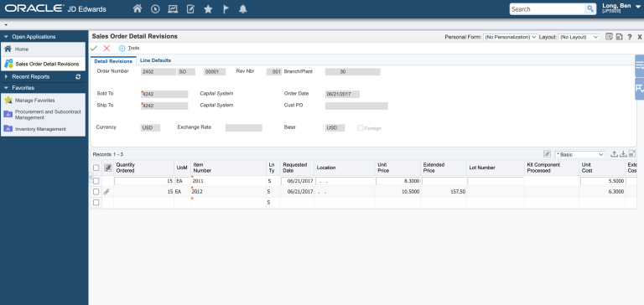Check the checkbox of the empty third row
The image size is (644, 305).
point(96,203)
